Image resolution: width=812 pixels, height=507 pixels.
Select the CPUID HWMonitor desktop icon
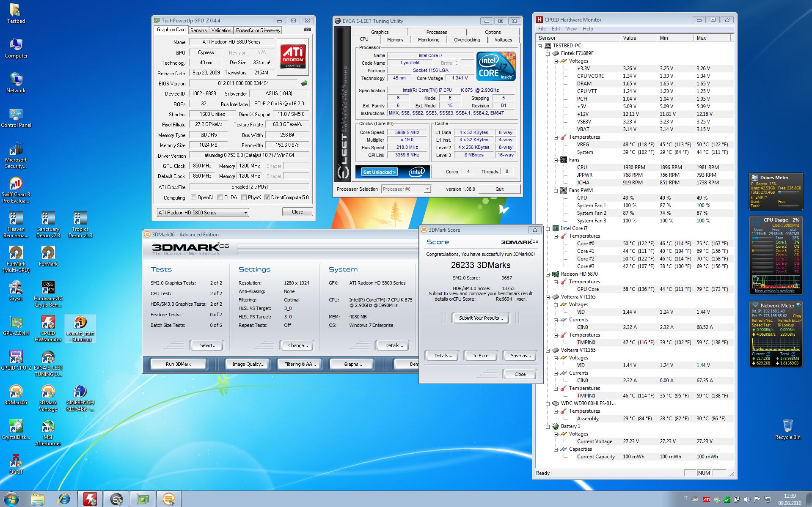tap(48, 329)
